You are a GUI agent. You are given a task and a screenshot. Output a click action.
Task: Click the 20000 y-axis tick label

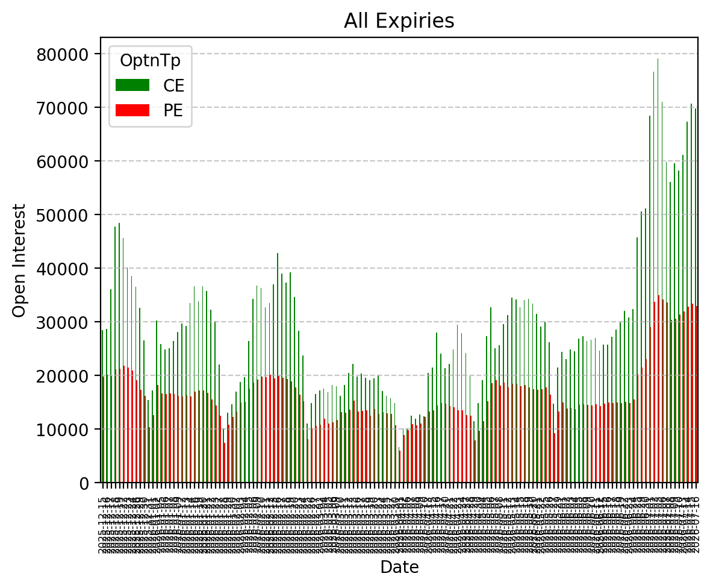pyautogui.click(x=62, y=376)
